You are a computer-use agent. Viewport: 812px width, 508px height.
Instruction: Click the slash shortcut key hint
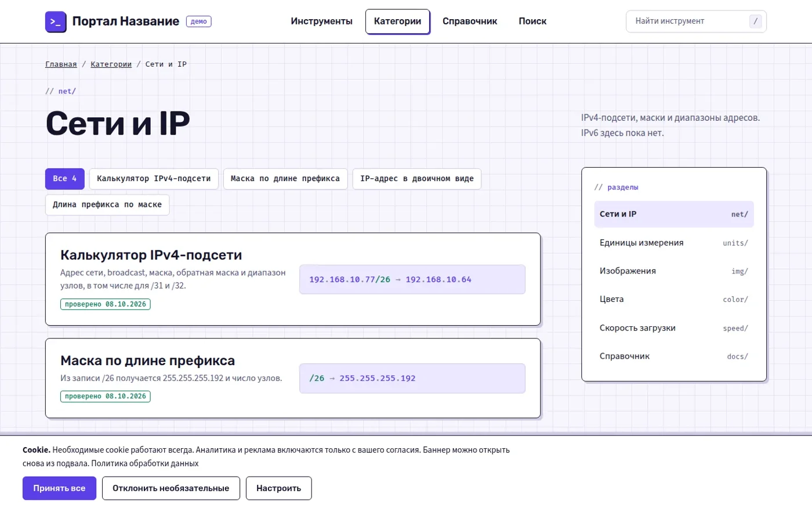[755, 21]
